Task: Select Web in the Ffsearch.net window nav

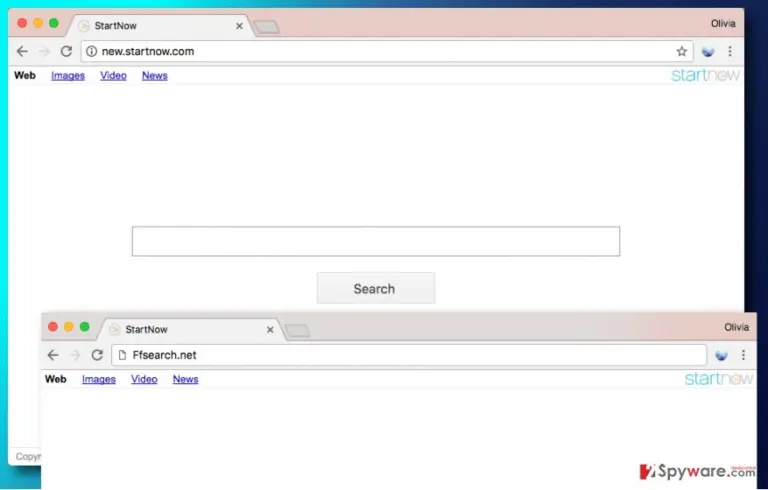Action: (x=55, y=379)
